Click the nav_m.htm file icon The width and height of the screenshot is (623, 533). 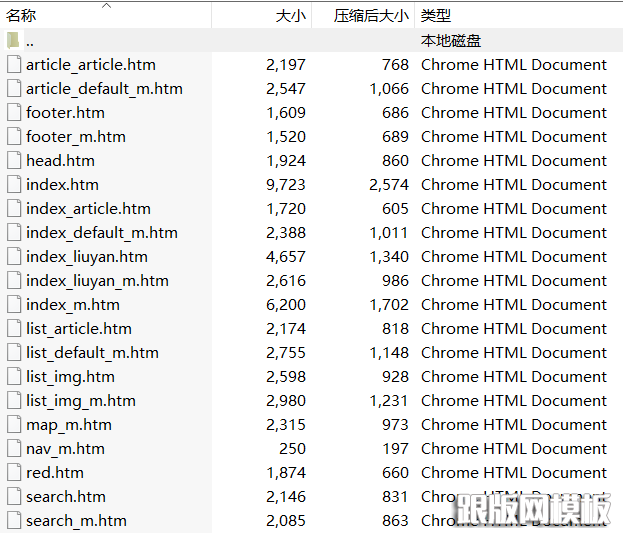(13, 448)
